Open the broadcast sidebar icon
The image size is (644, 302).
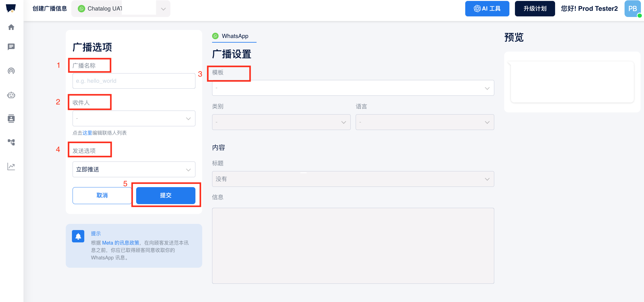tap(11, 71)
